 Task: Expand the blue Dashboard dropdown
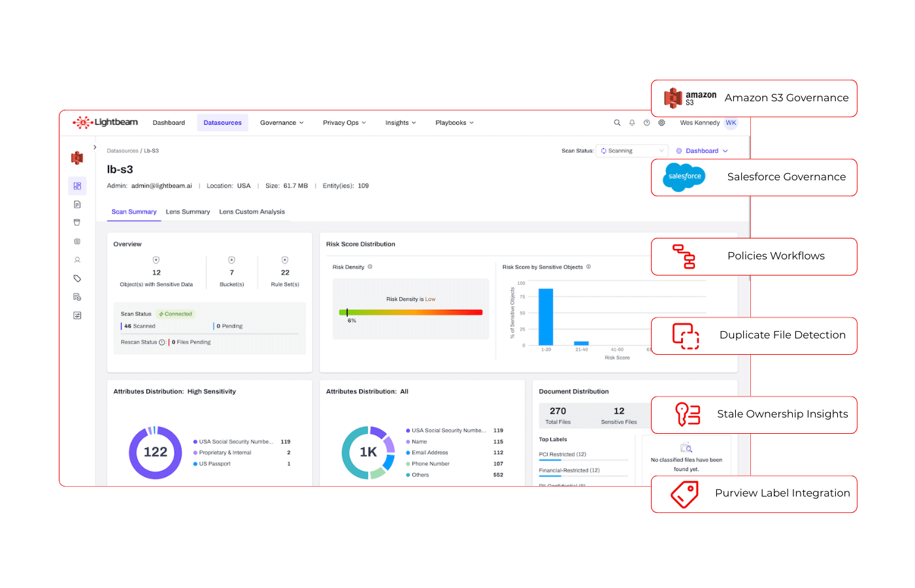click(702, 151)
